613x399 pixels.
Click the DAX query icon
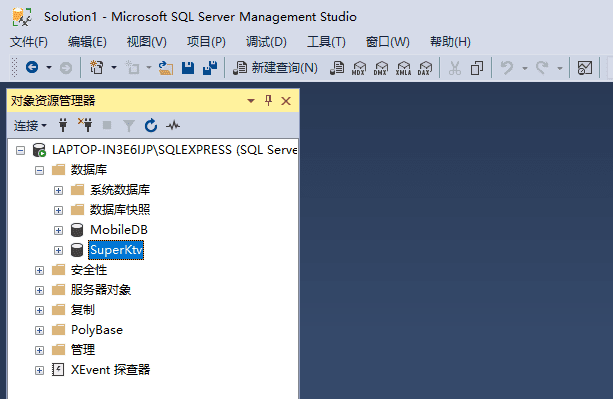(425, 68)
